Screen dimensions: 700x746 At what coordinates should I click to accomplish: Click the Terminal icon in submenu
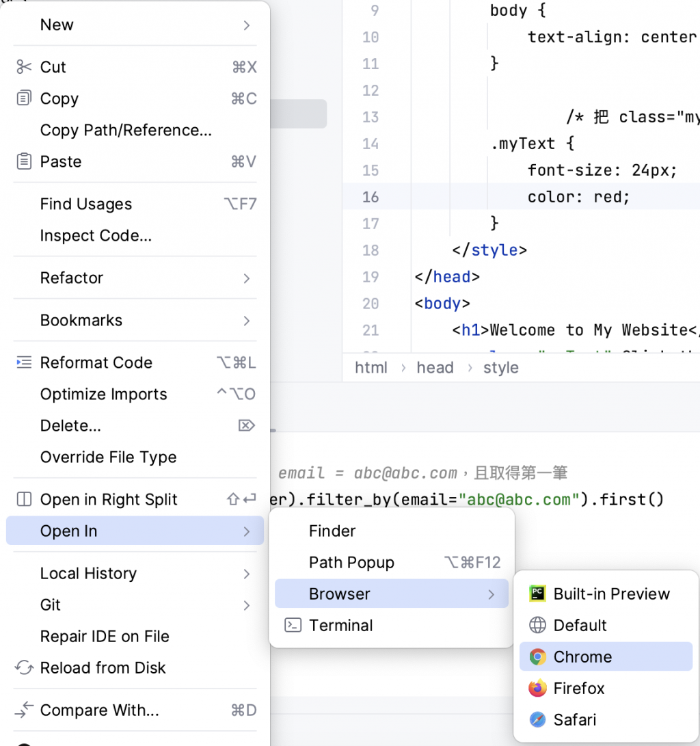point(293,626)
